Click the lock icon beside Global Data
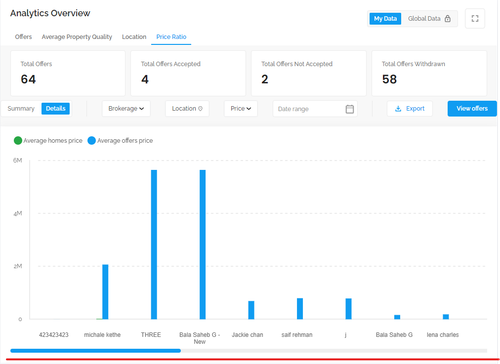Viewport: 500px width, 364px height. pos(448,19)
